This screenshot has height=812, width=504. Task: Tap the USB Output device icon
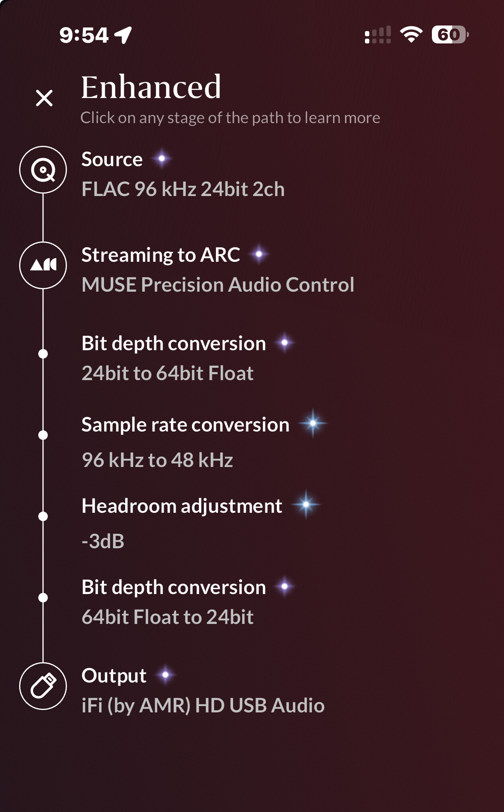coord(43,686)
